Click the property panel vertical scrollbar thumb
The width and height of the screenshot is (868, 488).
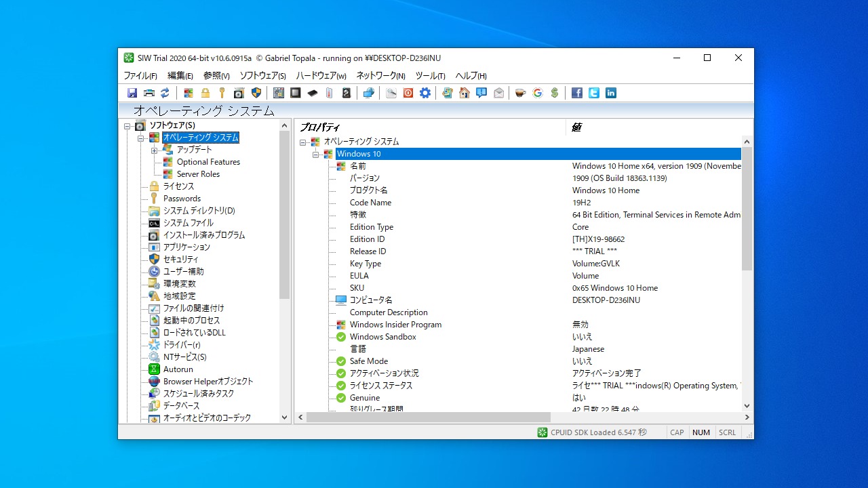(x=747, y=209)
